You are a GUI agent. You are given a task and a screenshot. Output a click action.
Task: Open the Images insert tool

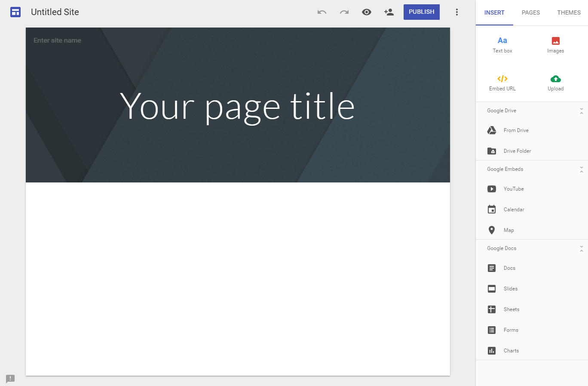pyautogui.click(x=555, y=44)
